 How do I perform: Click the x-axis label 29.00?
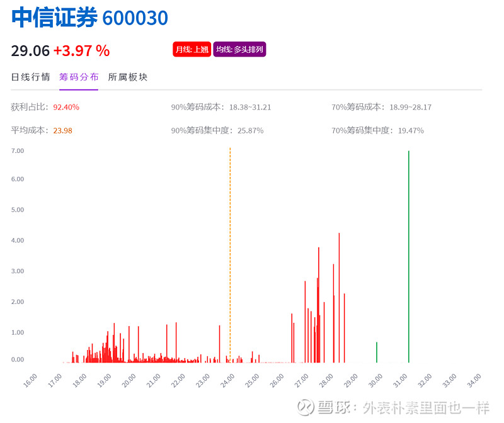coord(351,381)
